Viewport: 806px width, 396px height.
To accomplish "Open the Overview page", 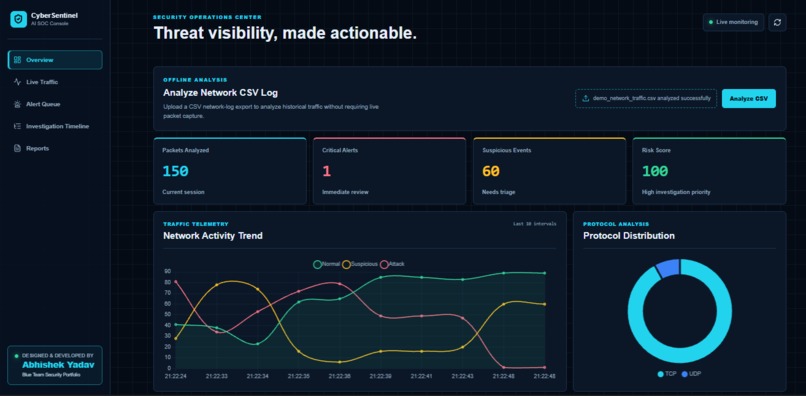I will (x=55, y=60).
